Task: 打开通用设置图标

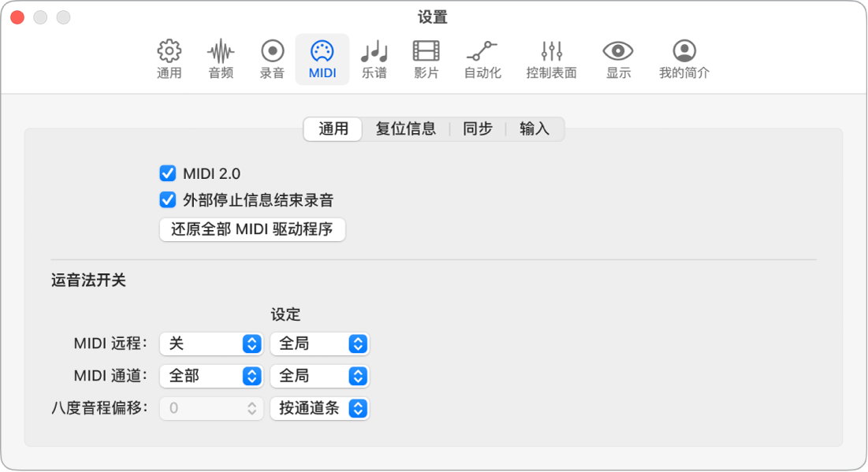Action: (x=168, y=59)
